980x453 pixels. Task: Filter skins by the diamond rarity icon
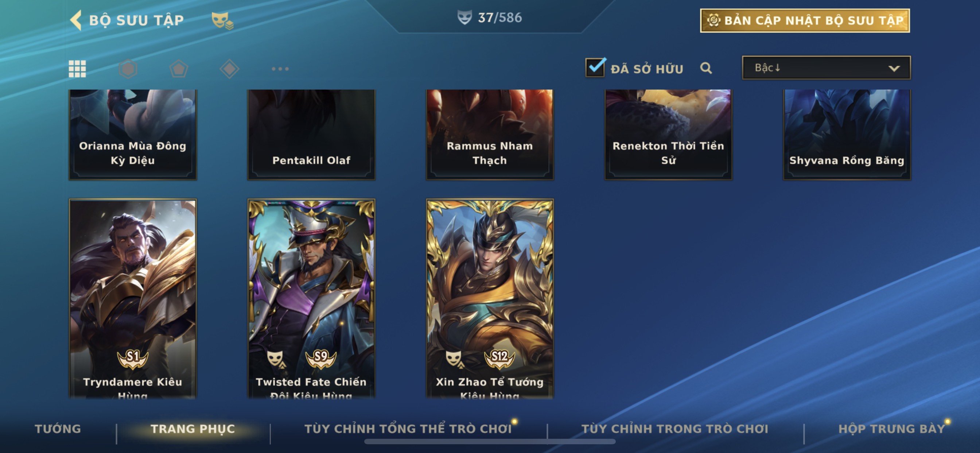point(229,69)
